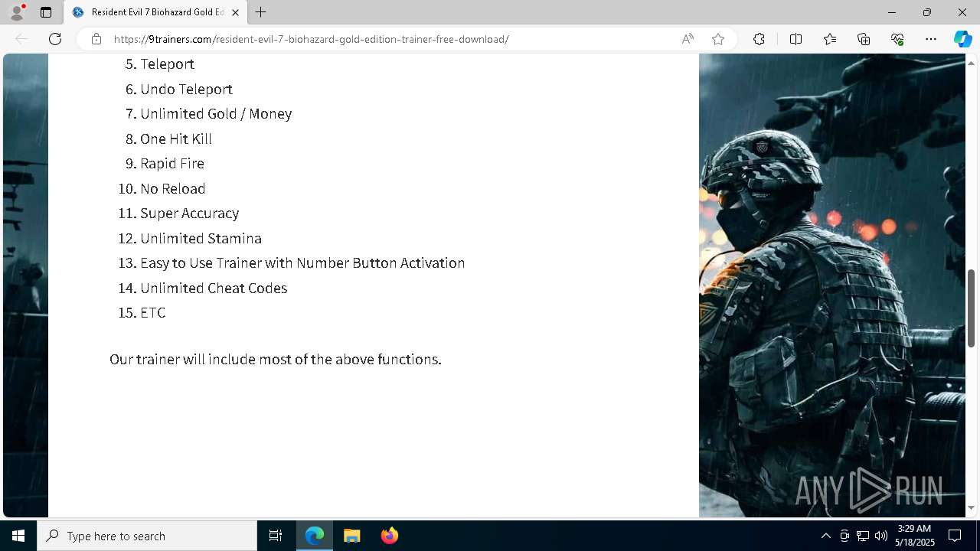Image resolution: width=980 pixels, height=551 pixels.
Task: Click the scrollbar down arrow
Action: tap(972, 507)
